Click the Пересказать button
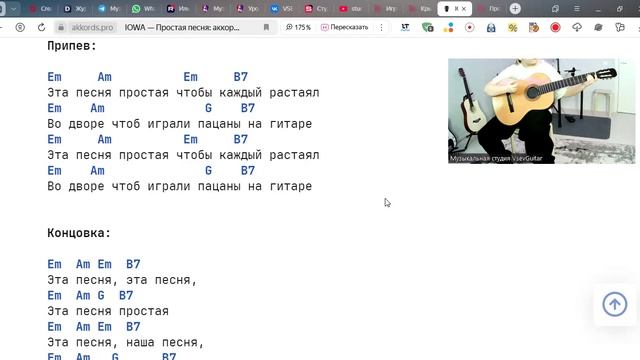The height and width of the screenshot is (360, 640). pos(345,27)
